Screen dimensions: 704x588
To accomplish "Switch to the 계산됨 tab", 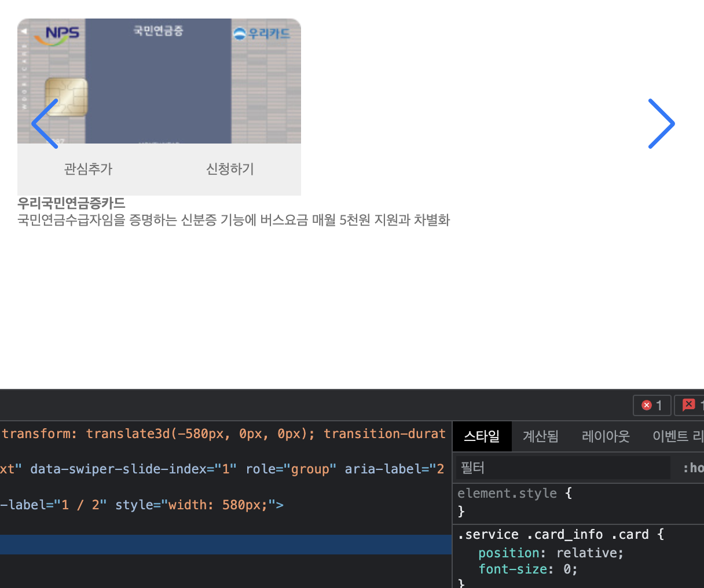I will (541, 436).
